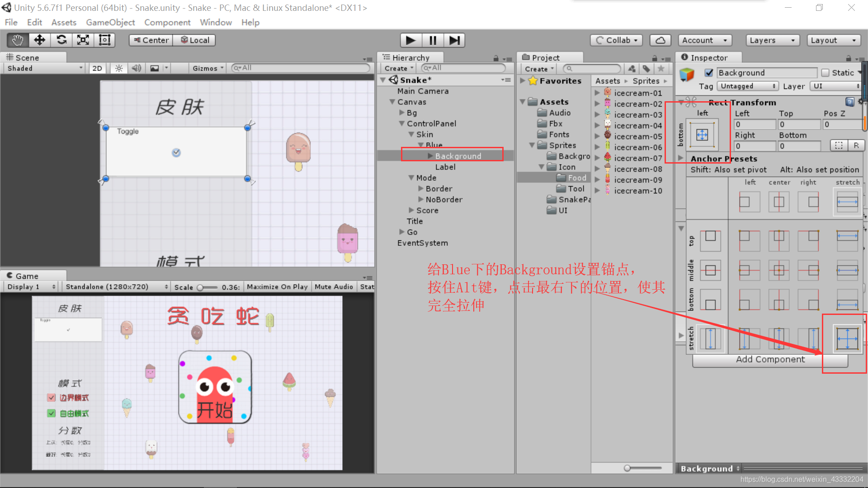
Task: Toggle the Background object active checkbox
Action: click(709, 73)
